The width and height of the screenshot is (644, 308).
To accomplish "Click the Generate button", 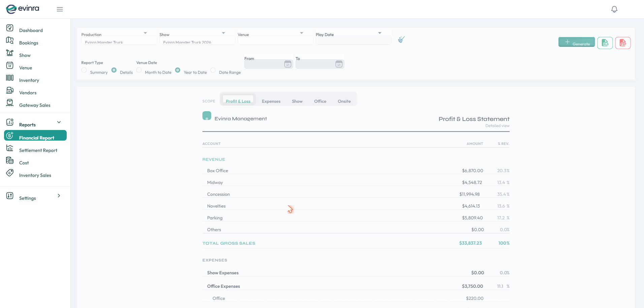I will [577, 42].
